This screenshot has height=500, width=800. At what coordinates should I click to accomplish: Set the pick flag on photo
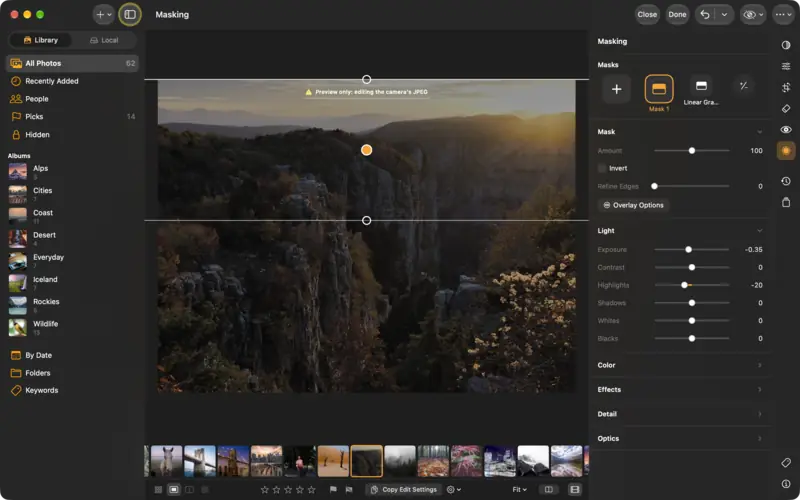[x=333, y=489]
